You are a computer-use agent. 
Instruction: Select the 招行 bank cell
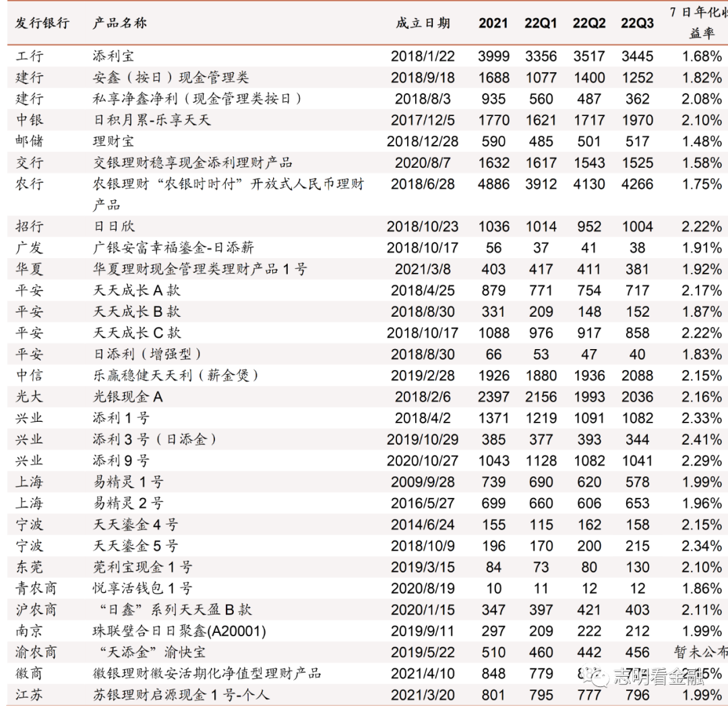pos(29,226)
